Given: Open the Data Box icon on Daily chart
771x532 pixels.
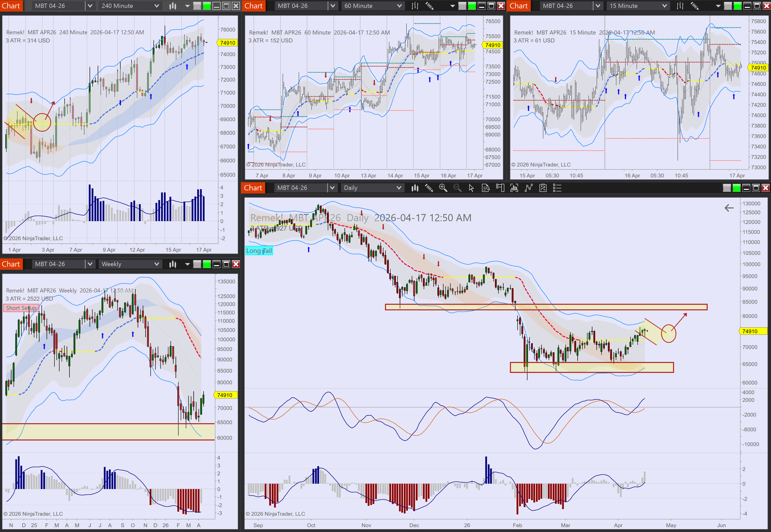Looking at the screenshot, I should pos(486,188).
